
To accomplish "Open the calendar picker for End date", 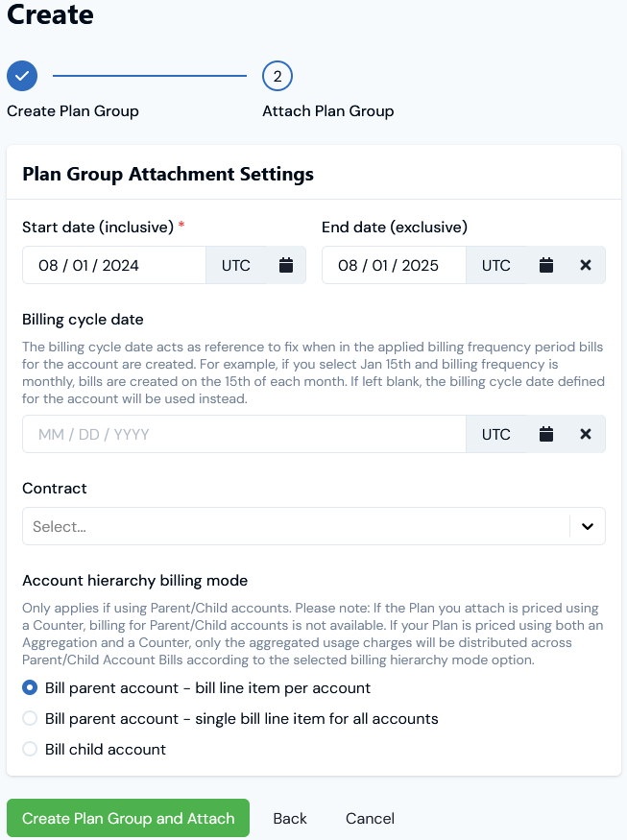I will point(546,265).
